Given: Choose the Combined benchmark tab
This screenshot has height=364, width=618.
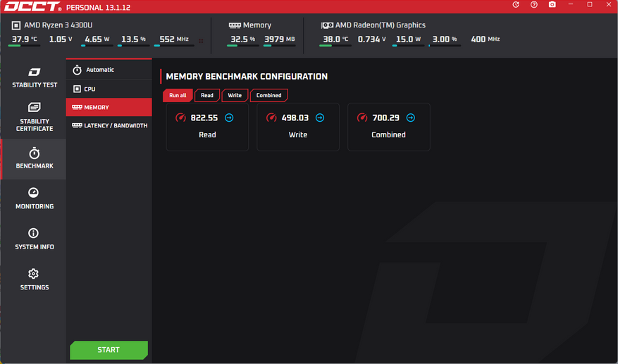Looking at the screenshot, I should 268,95.
